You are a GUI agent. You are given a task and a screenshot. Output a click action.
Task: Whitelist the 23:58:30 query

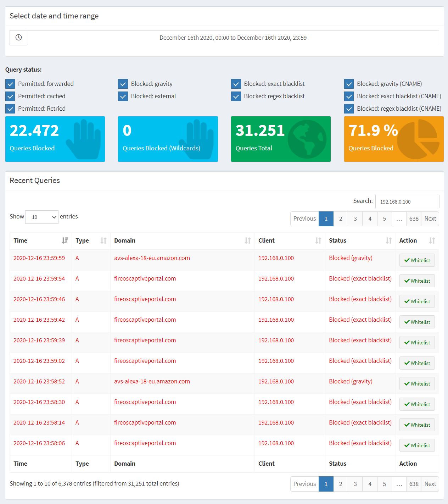pos(417,404)
